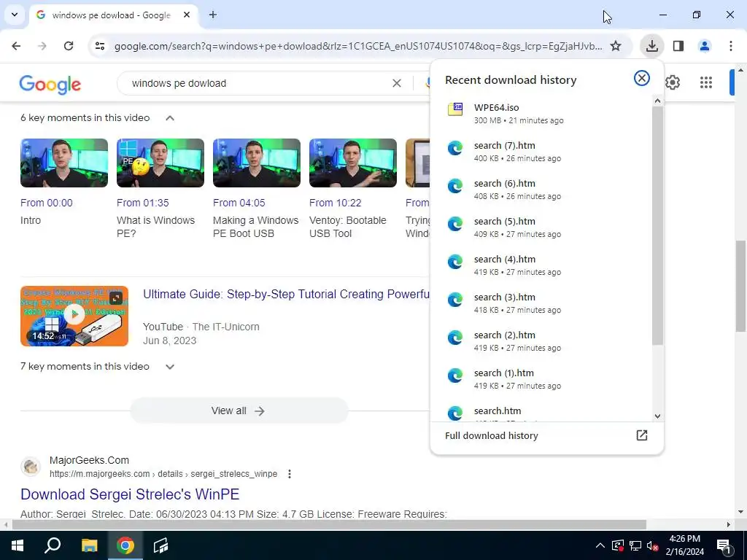Open Google quick settings gear

coord(673,82)
